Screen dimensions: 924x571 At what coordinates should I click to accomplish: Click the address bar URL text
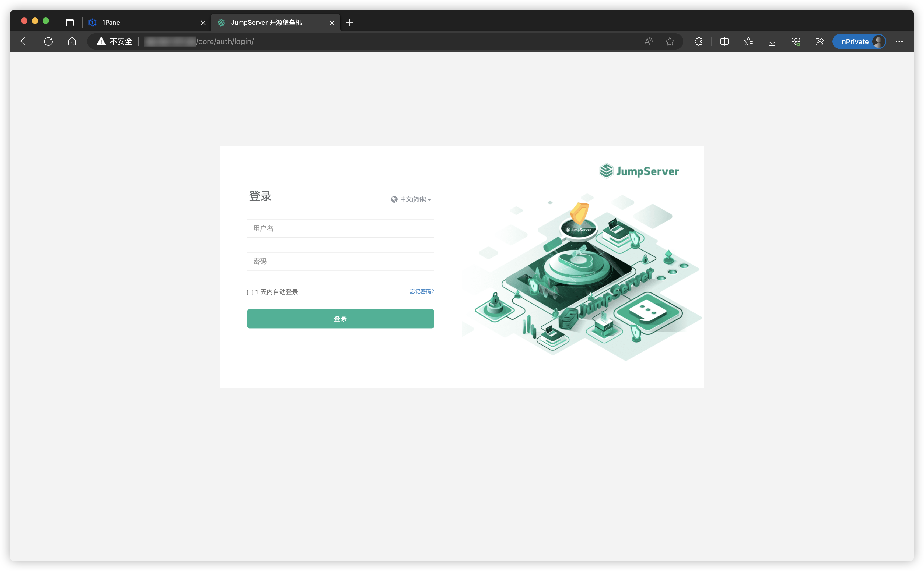coord(199,41)
